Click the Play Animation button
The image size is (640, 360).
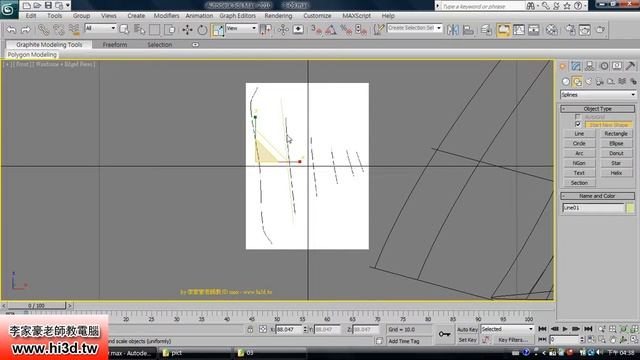pyautogui.click(x=565, y=329)
